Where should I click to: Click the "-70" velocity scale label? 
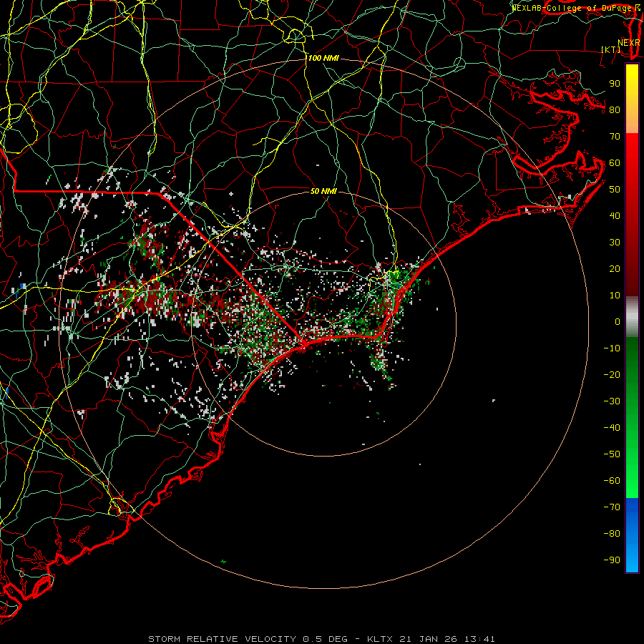612,507
